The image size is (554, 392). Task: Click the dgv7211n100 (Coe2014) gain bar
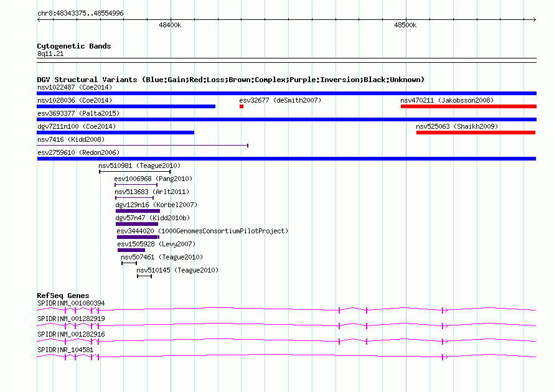116,133
